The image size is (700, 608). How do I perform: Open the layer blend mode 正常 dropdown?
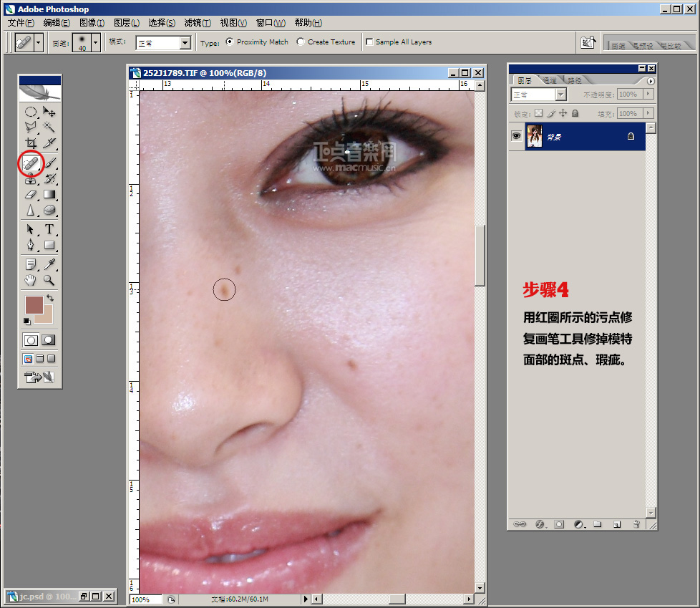click(x=560, y=95)
